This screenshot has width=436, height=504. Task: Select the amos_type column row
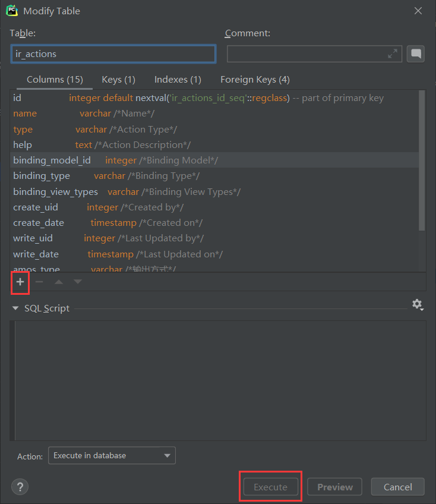214,267
